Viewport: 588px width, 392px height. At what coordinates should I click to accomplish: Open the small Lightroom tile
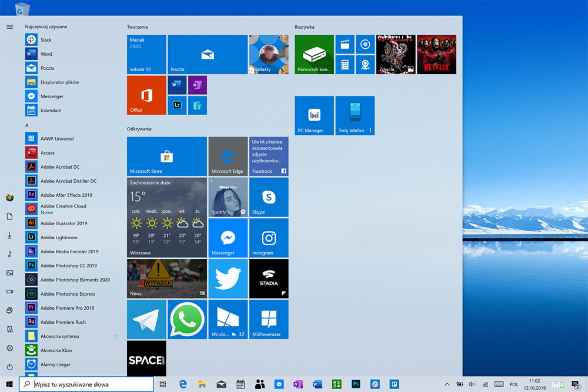point(177,105)
